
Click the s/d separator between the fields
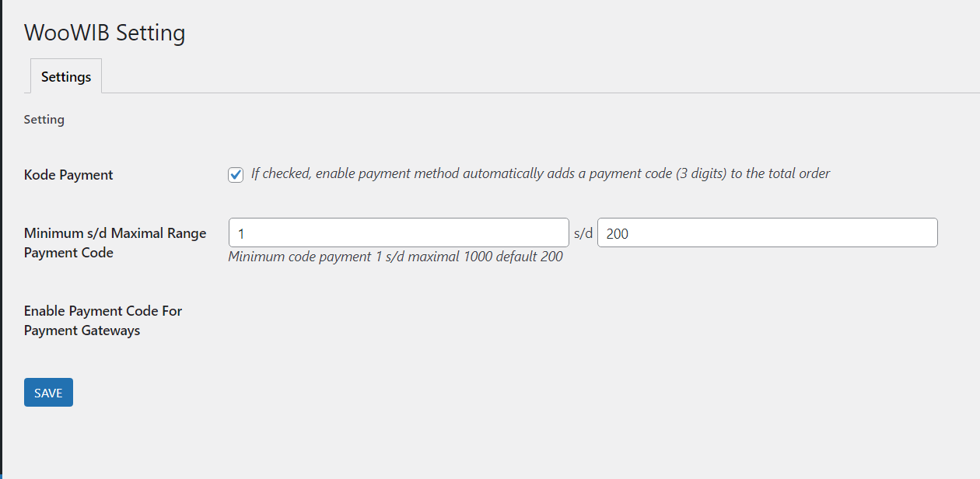(583, 233)
